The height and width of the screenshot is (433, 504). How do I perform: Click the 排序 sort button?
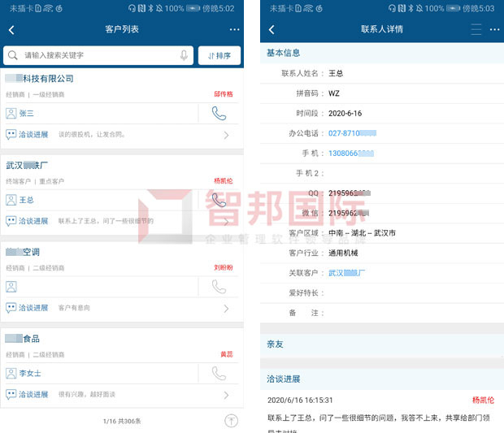tap(219, 55)
